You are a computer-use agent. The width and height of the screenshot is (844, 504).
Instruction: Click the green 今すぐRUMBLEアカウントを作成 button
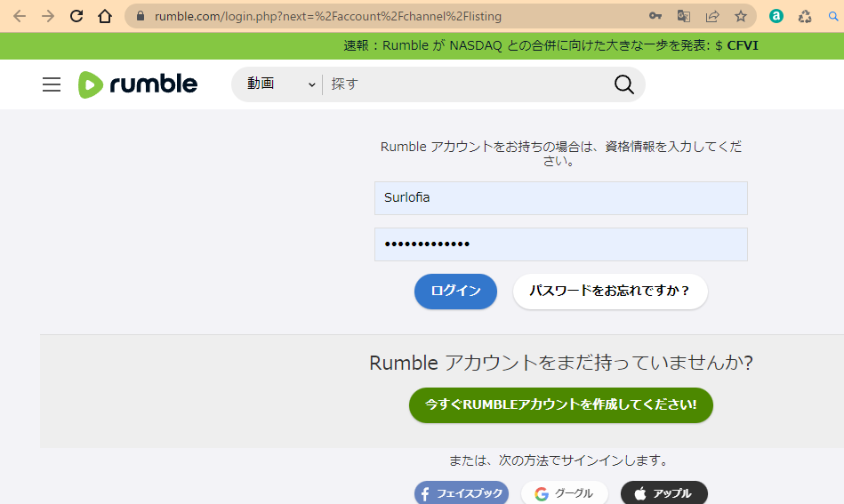[561, 405]
